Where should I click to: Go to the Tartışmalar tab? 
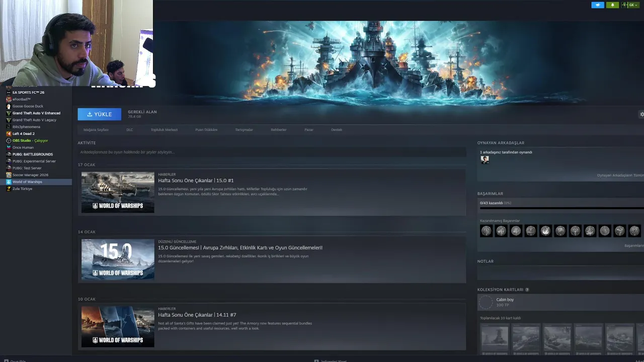click(x=244, y=130)
